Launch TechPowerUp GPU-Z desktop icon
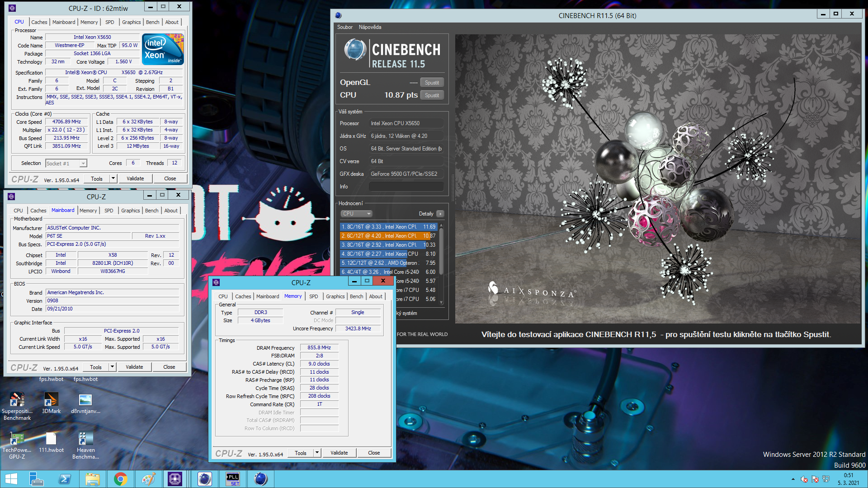This screenshot has width=868, height=488. point(17,445)
